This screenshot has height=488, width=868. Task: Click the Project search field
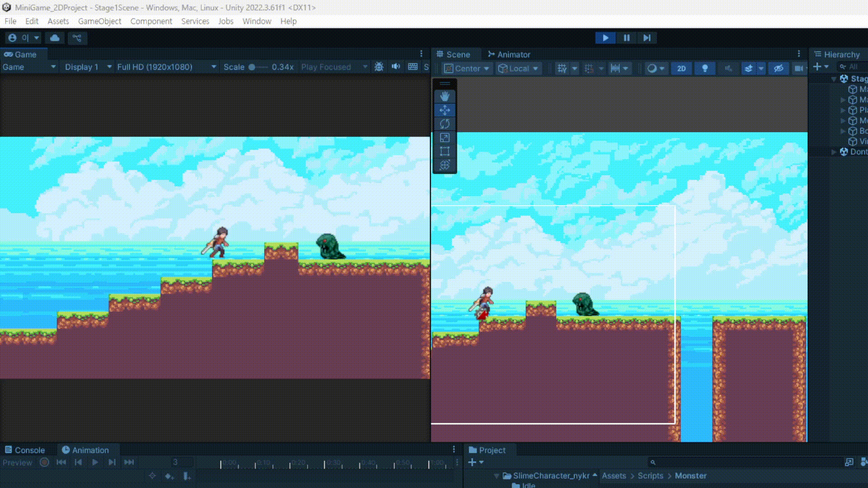[x=746, y=462]
